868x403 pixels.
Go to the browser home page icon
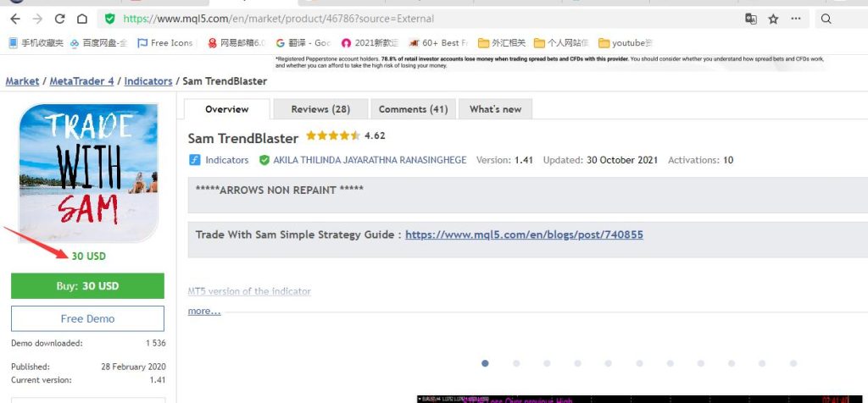(81, 18)
